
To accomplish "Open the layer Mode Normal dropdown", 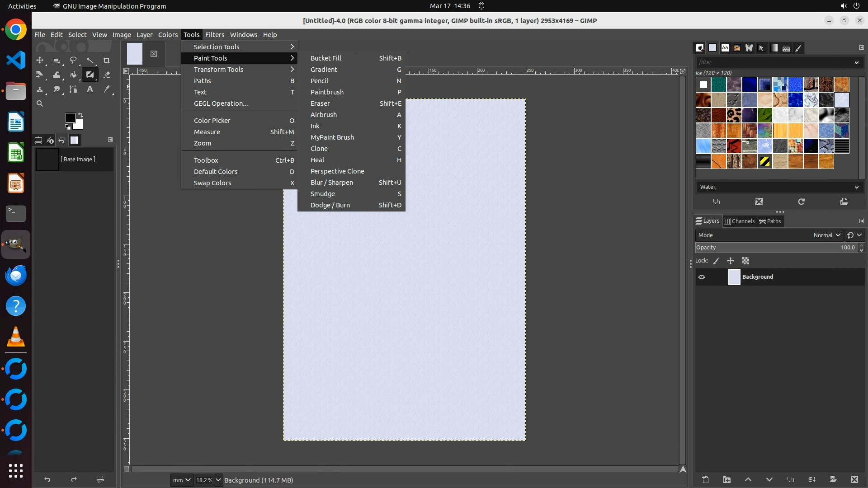I will coord(826,235).
